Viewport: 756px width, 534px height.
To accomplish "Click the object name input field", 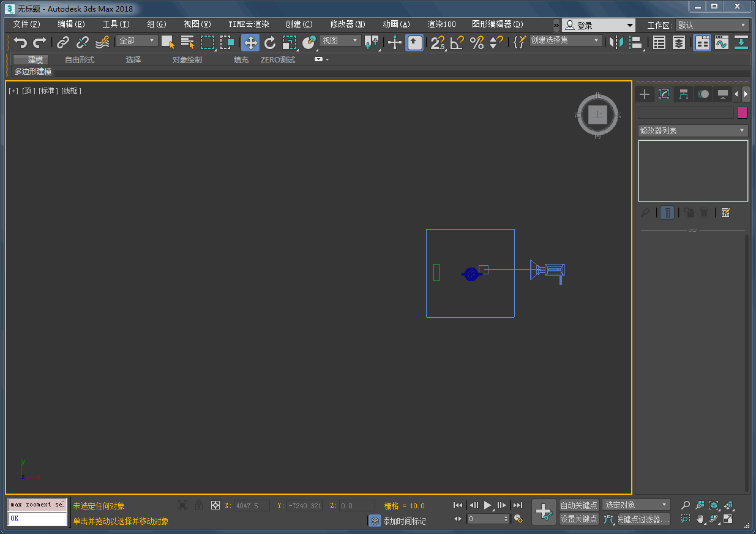I will [x=686, y=113].
